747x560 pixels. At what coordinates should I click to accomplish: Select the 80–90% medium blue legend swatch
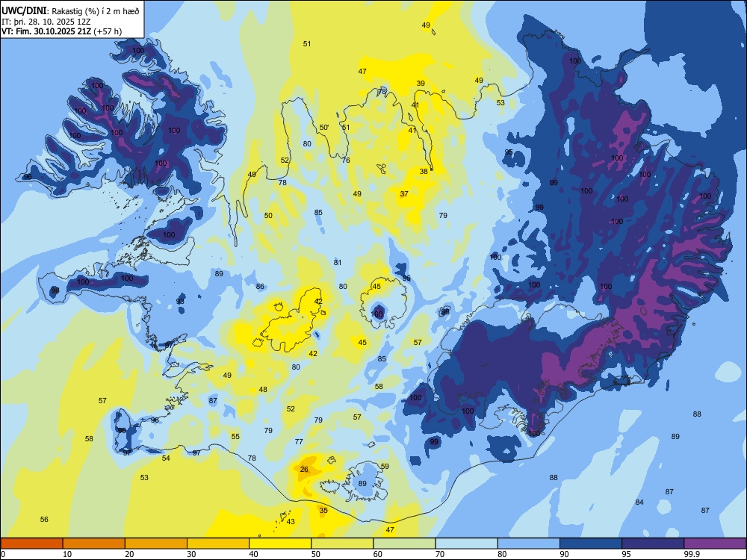tap(529, 544)
